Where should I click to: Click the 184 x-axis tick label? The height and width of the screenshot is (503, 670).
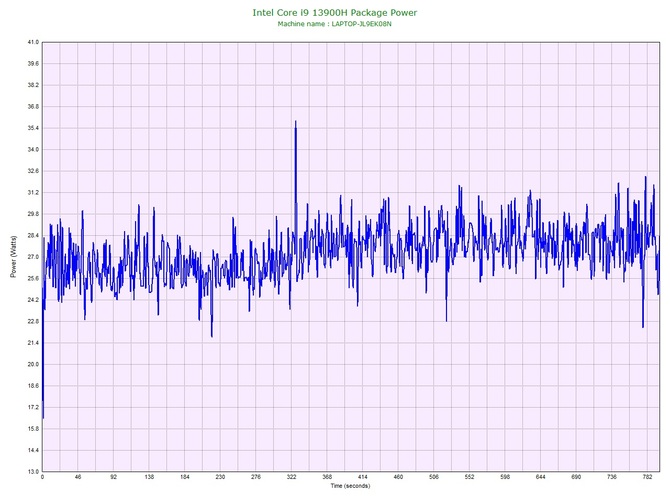(x=185, y=477)
